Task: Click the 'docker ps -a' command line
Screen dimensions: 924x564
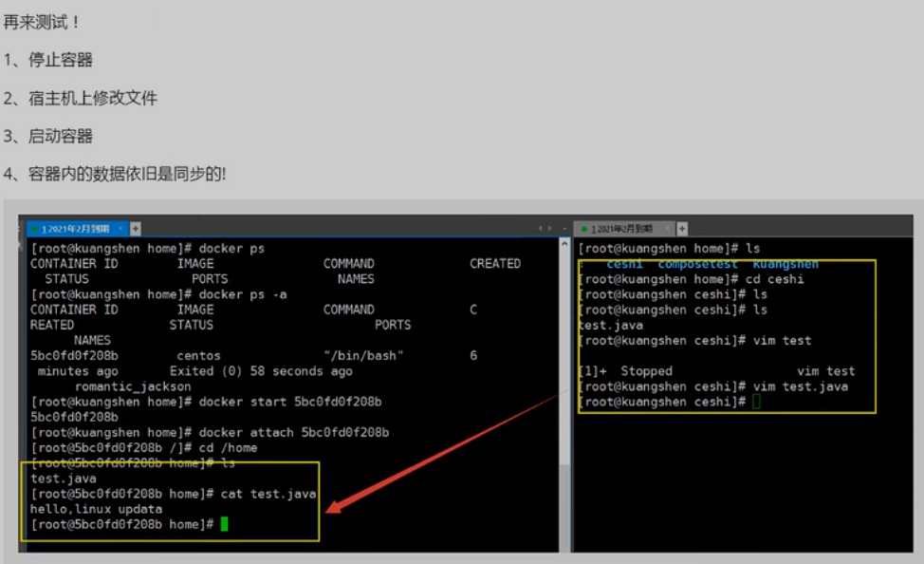Action: tap(159, 294)
